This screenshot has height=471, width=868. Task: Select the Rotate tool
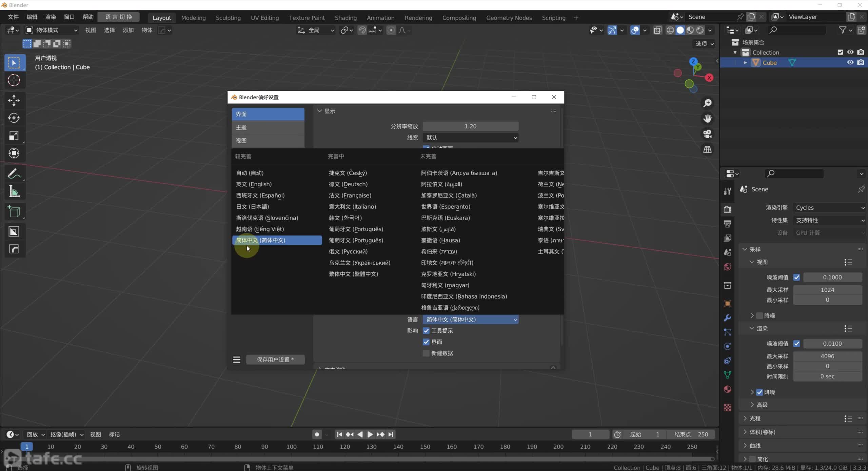14,118
